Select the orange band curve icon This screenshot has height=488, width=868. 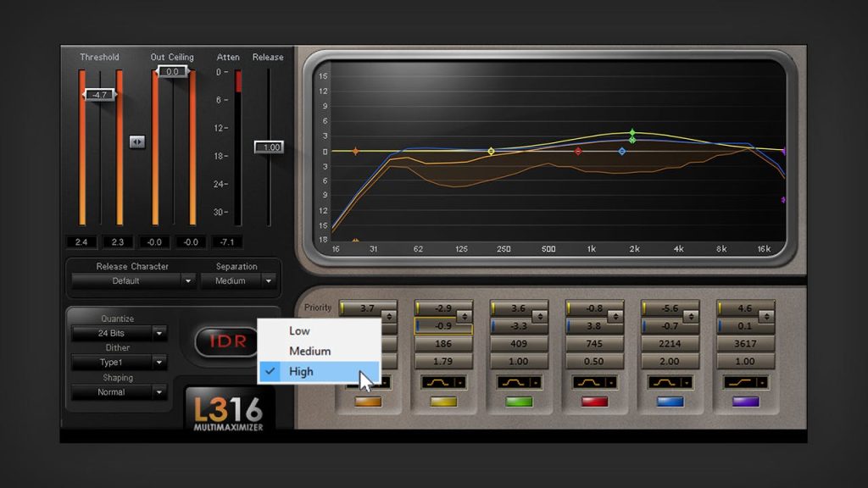(369, 383)
